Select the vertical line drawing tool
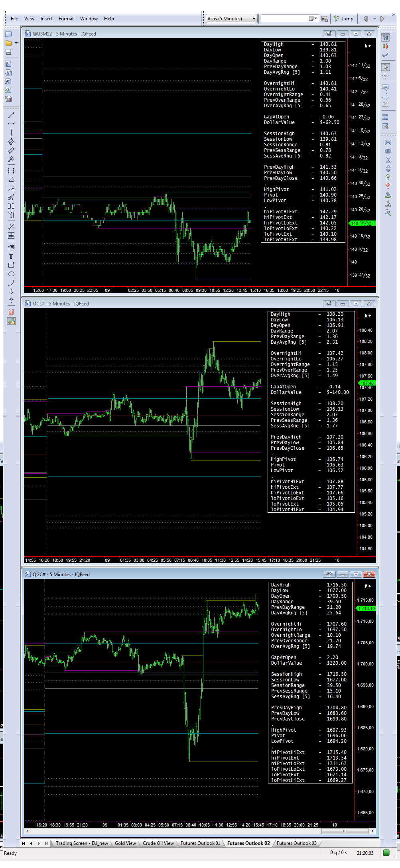The width and height of the screenshot is (400, 868). click(11, 133)
